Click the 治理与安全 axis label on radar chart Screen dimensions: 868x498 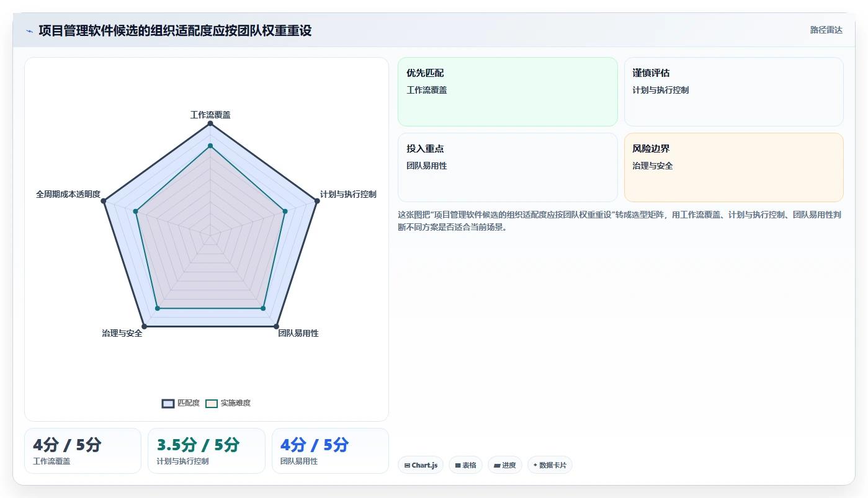pyautogui.click(x=122, y=333)
